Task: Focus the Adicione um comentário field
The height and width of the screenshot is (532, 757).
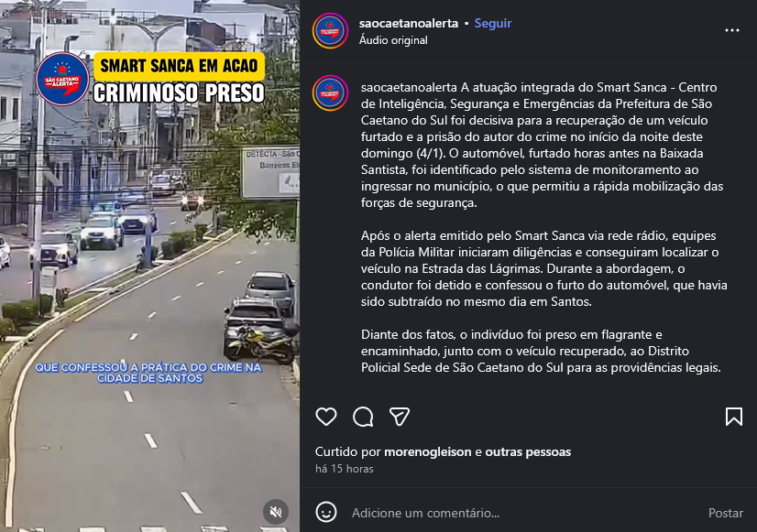Action: coord(524,513)
